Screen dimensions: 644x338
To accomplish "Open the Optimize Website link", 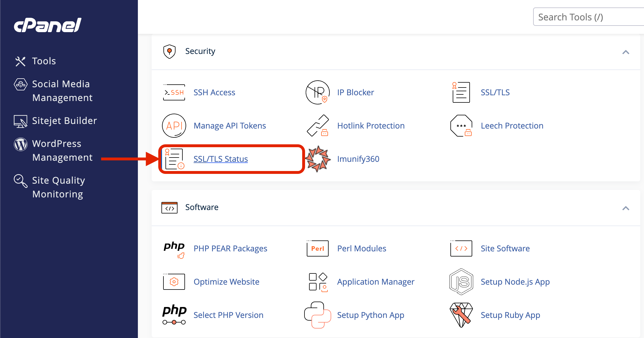I will [x=226, y=282].
